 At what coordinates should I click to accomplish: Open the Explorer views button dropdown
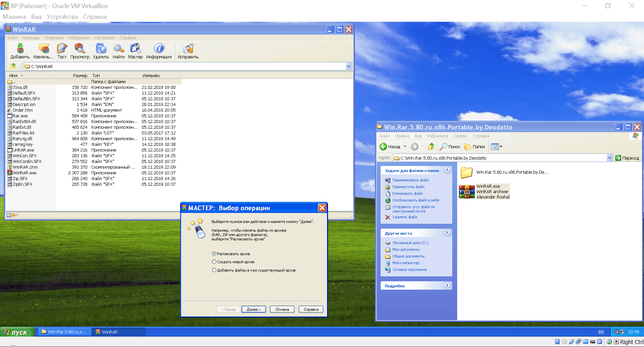click(x=501, y=147)
